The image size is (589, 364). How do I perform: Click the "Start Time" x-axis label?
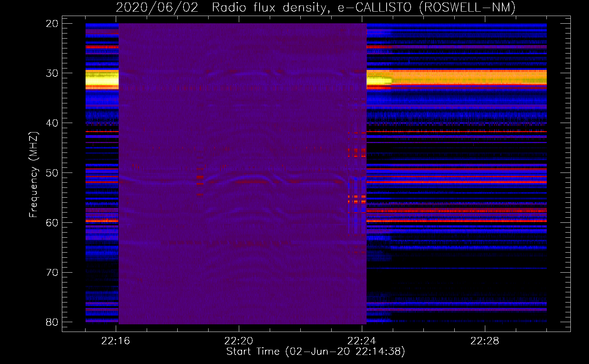pos(315,352)
